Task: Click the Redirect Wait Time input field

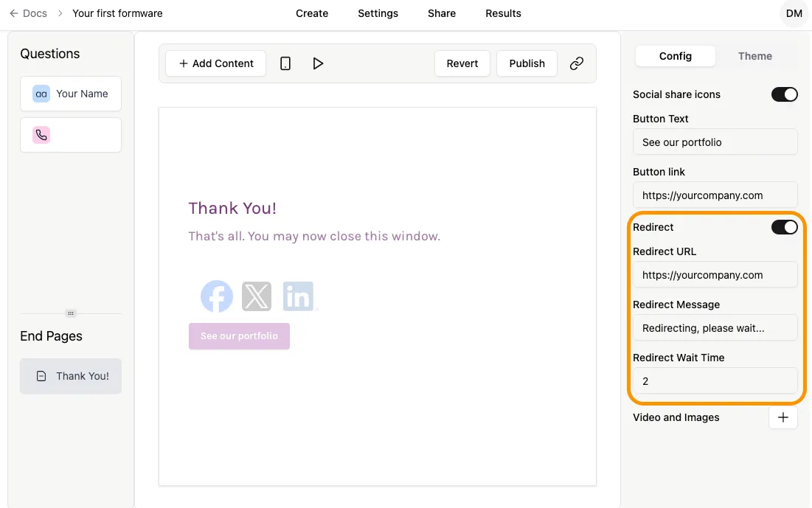Action: [x=714, y=381]
